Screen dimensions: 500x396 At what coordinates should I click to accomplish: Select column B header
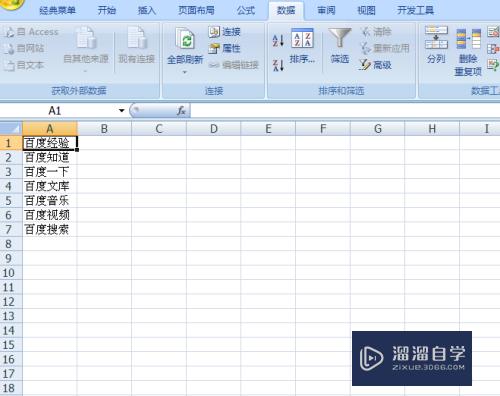(104, 129)
